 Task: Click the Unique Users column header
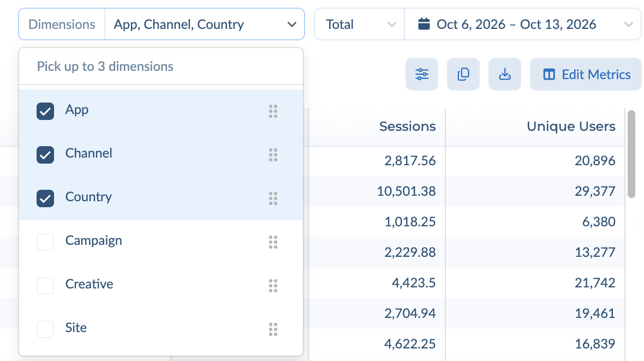pos(571,127)
